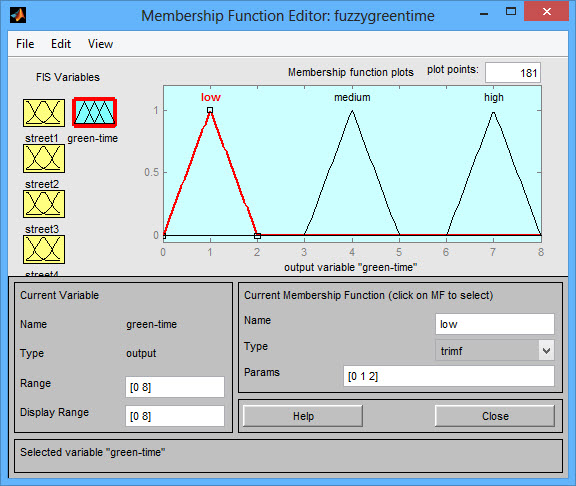
Task: Open the View menu
Action: (100, 44)
